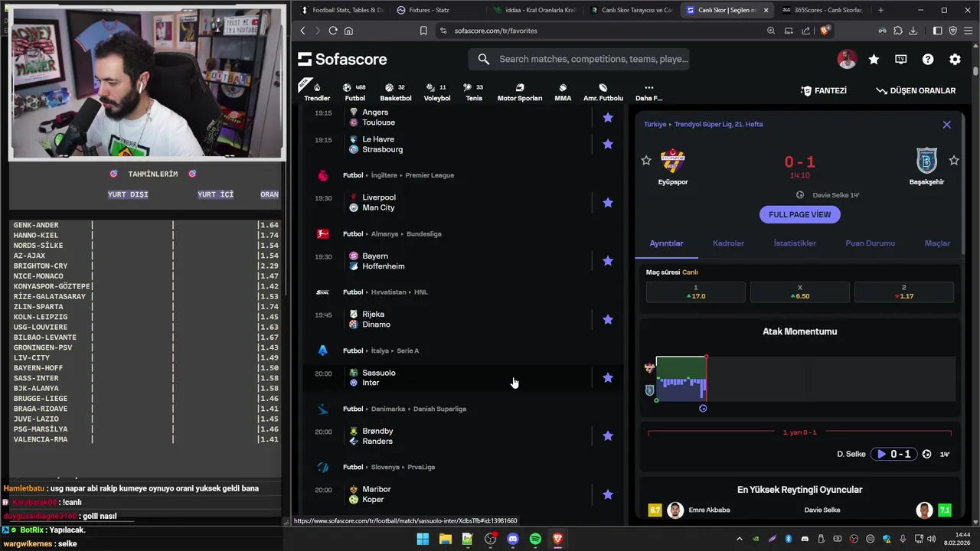Unfavorite the Liverpool vs Man City match
The height and width of the screenshot is (551, 980).
pos(608,203)
